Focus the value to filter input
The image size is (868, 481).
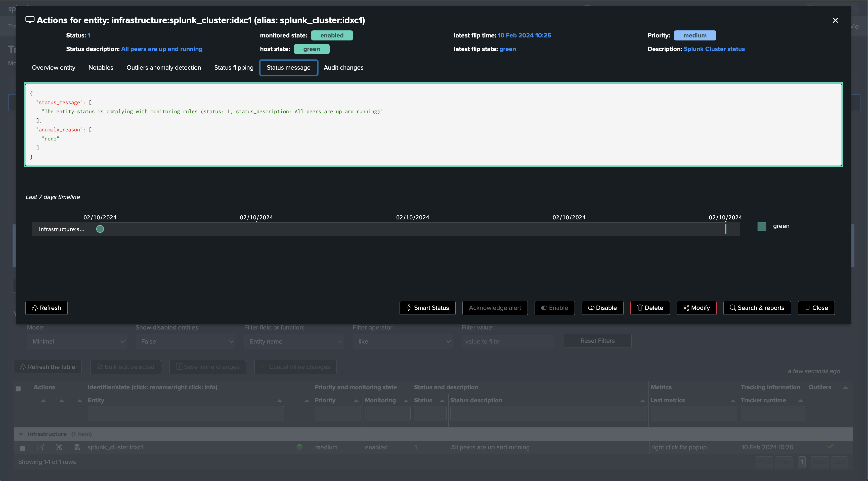click(x=508, y=342)
